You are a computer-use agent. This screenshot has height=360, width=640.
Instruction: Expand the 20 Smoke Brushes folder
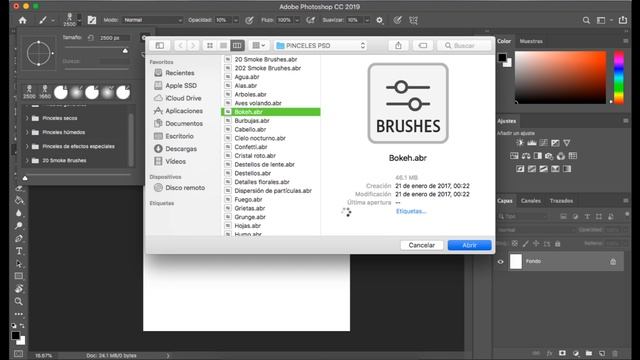27,160
